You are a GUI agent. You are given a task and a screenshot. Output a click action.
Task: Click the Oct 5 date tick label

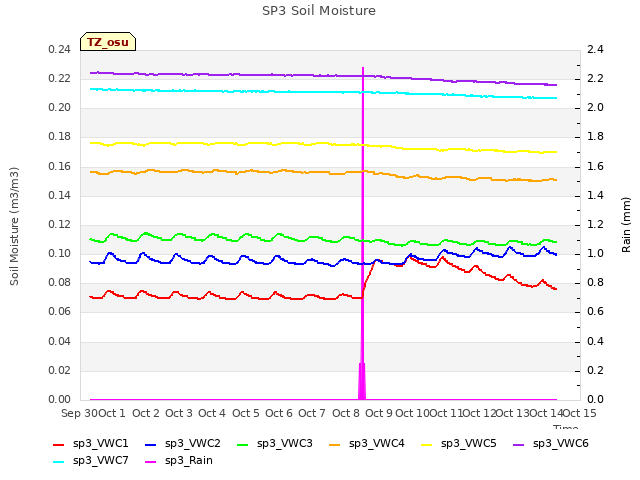tap(246, 413)
